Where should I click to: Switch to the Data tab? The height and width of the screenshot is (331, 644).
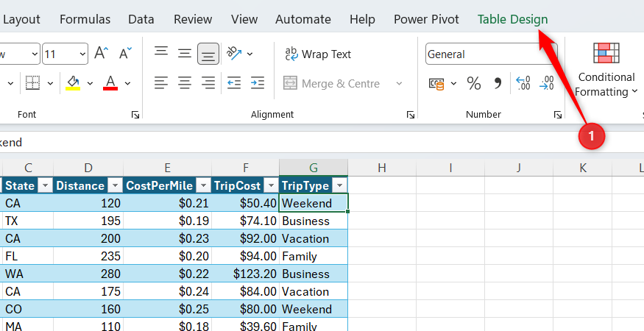[x=141, y=19]
